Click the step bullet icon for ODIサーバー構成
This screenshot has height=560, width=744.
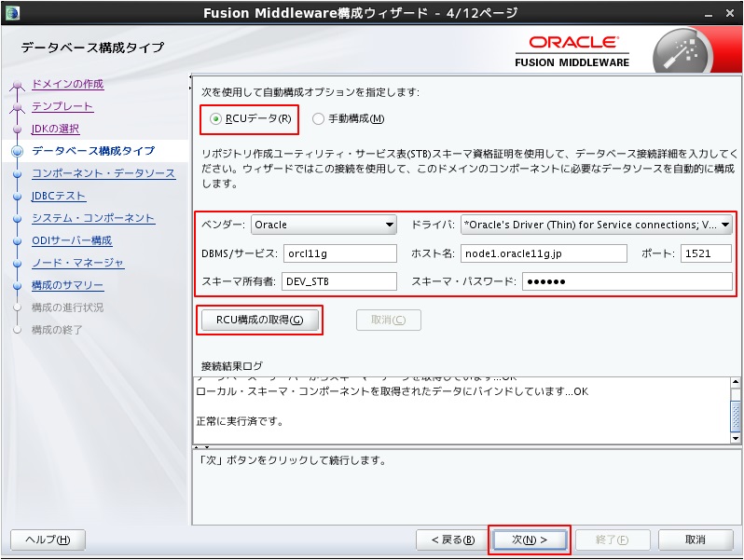tap(18, 241)
